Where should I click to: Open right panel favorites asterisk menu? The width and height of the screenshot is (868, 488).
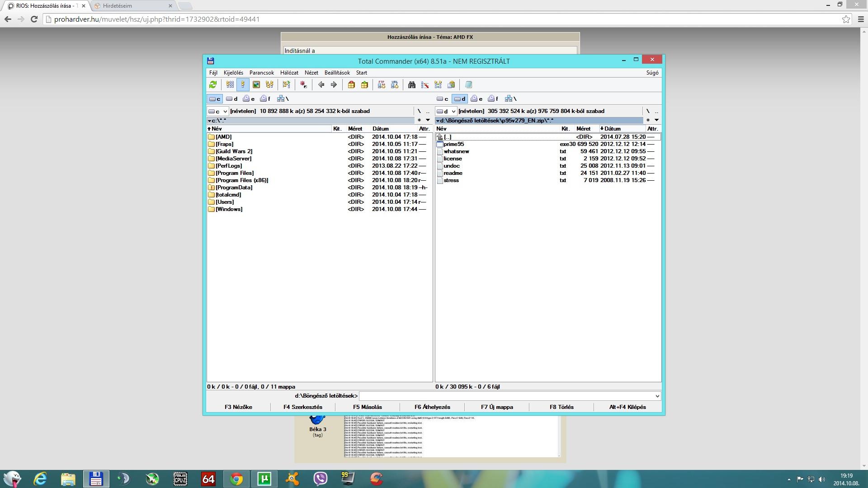click(x=648, y=120)
